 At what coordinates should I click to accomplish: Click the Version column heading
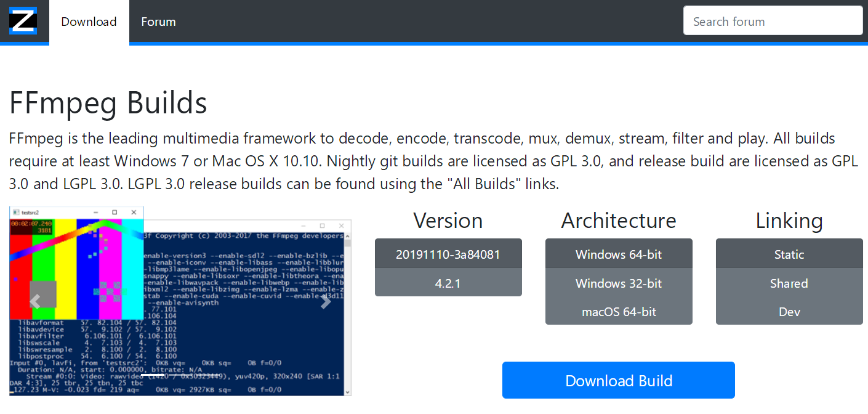(x=448, y=221)
